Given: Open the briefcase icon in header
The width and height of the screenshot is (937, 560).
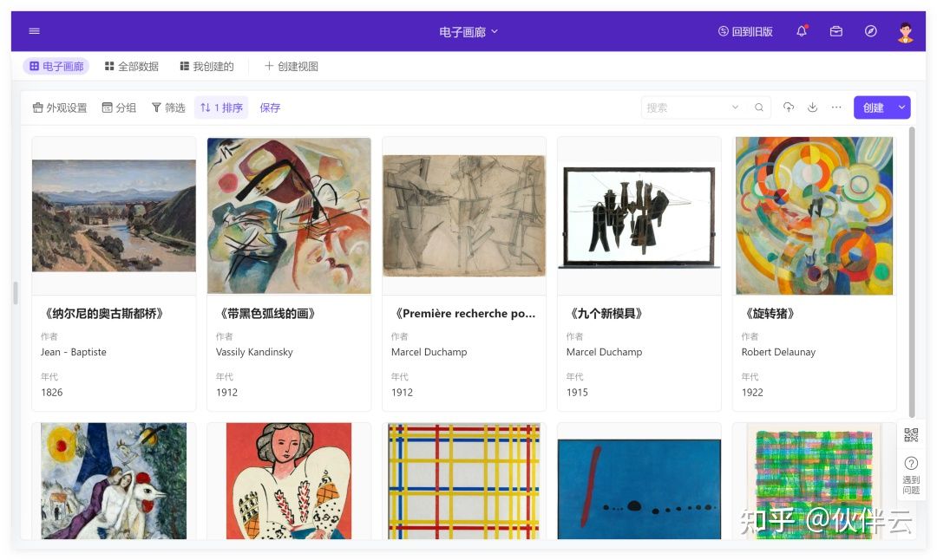Looking at the screenshot, I should coord(836,31).
